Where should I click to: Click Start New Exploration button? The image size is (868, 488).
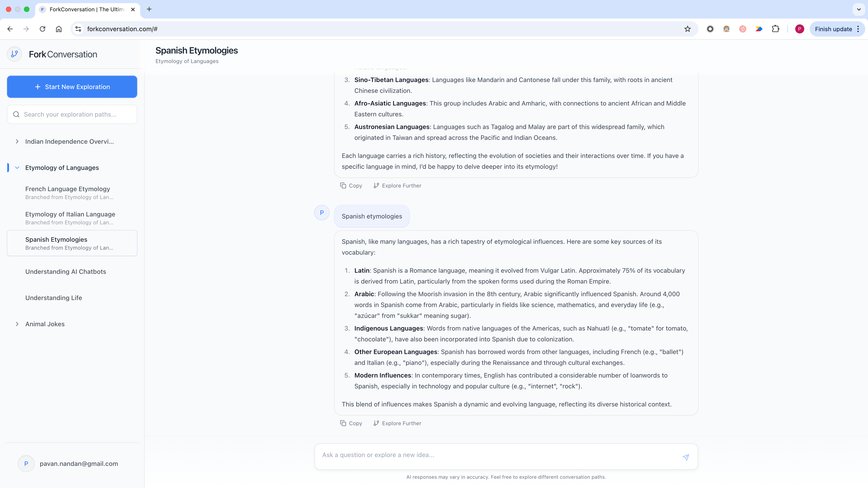click(x=72, y=87)
